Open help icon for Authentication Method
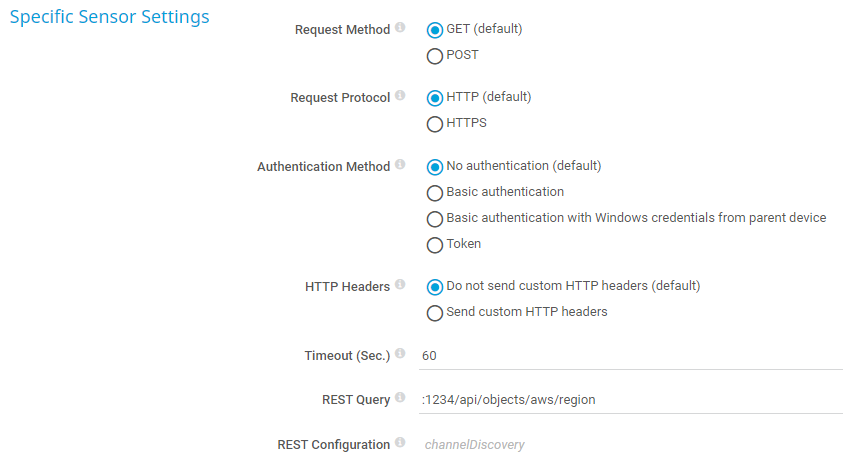The height and width of the screenshot is (465, 843). pyautogui.click(x=400, y=165)
